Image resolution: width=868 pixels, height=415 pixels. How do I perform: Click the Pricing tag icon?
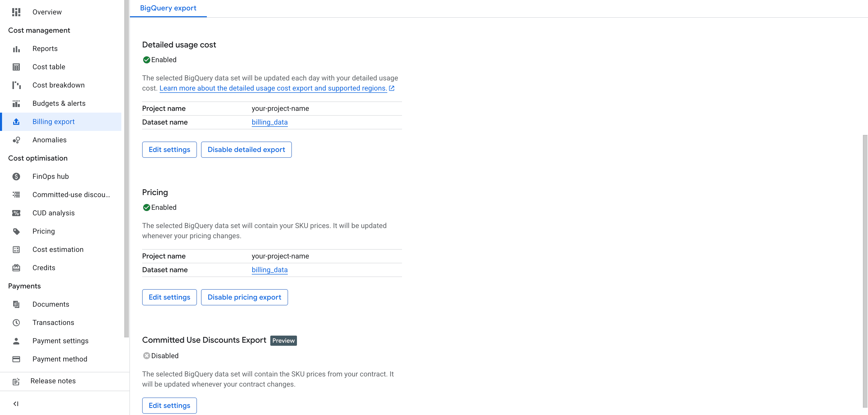pyautogui.click(x=16, y=231)
